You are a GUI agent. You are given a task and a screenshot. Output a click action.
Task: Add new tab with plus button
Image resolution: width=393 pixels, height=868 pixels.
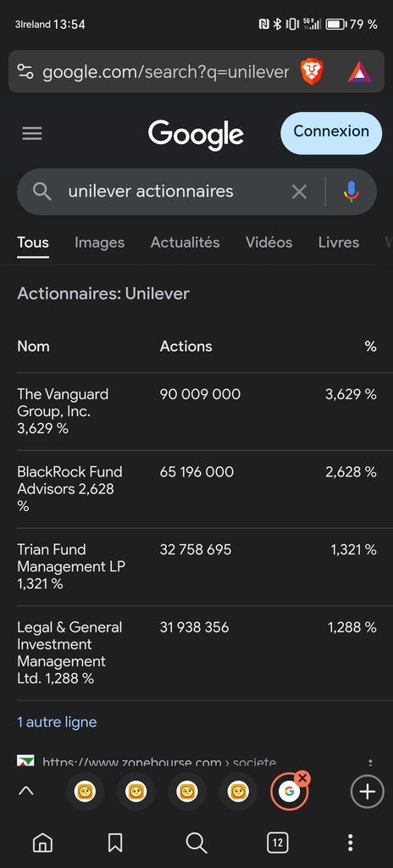point(367,792)
